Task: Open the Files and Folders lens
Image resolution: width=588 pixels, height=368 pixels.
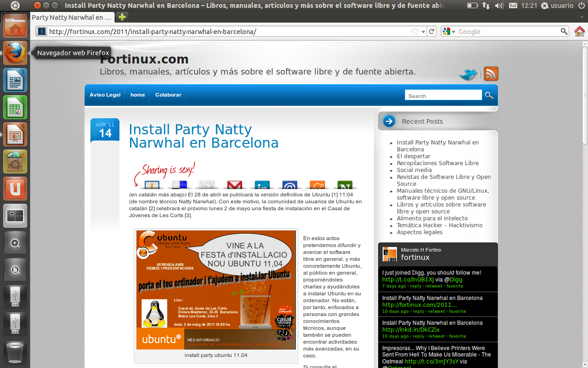Action: coord(15,270)
